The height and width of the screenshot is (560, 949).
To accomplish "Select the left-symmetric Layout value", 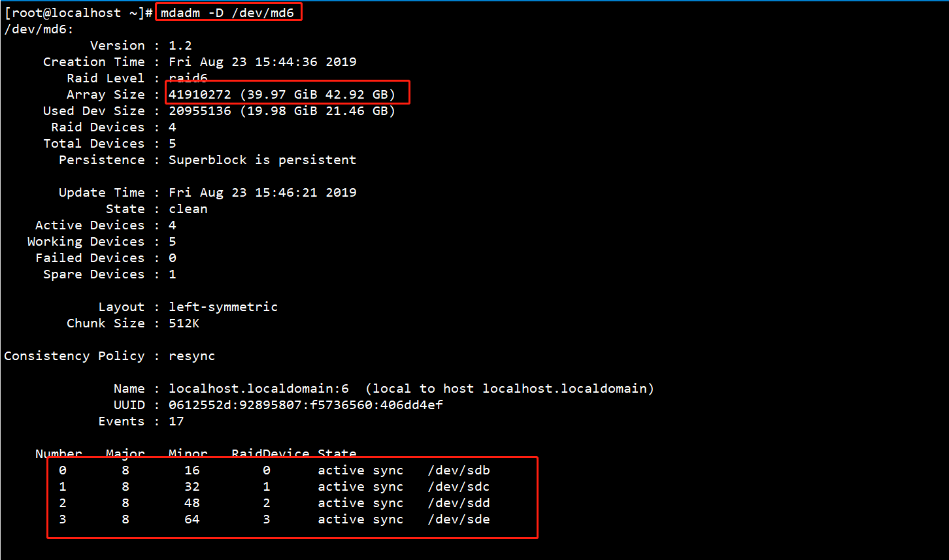I will (223, 306).
